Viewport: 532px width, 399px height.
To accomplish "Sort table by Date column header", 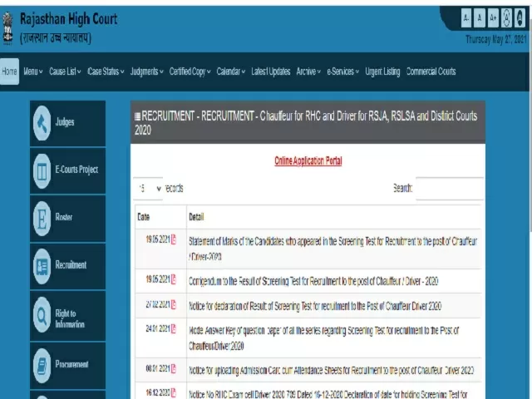I will click(160, 217).
